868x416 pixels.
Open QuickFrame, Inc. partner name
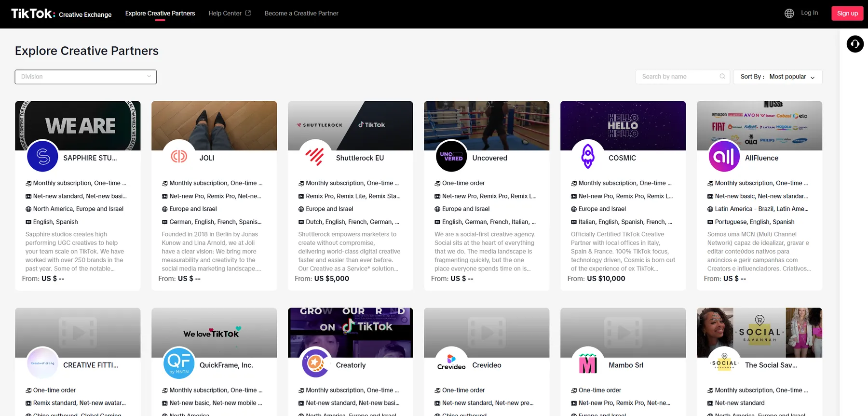226,365
